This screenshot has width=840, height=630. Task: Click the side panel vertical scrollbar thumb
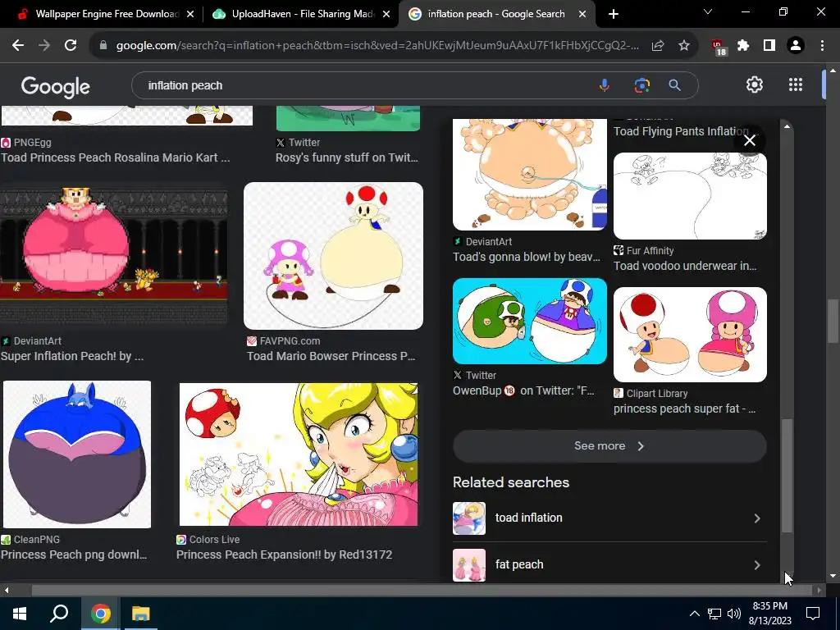coord(787,476)
